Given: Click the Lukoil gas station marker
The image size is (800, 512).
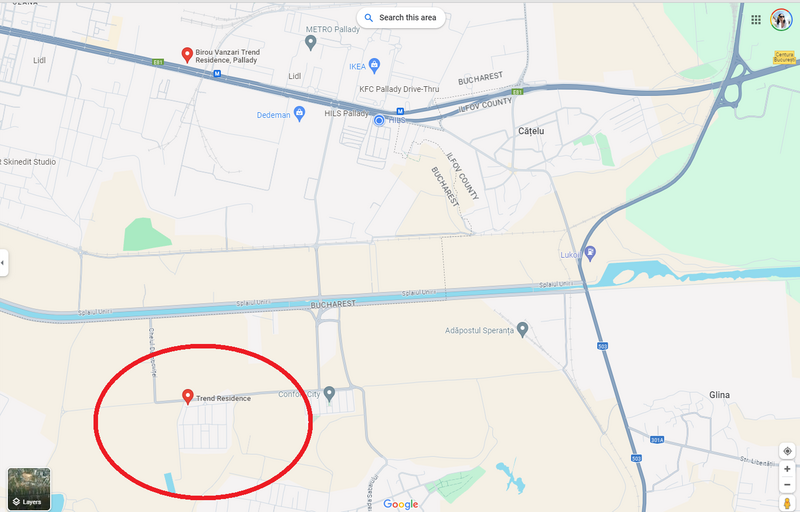Looking at the screenshot, I should coord(590,253).
